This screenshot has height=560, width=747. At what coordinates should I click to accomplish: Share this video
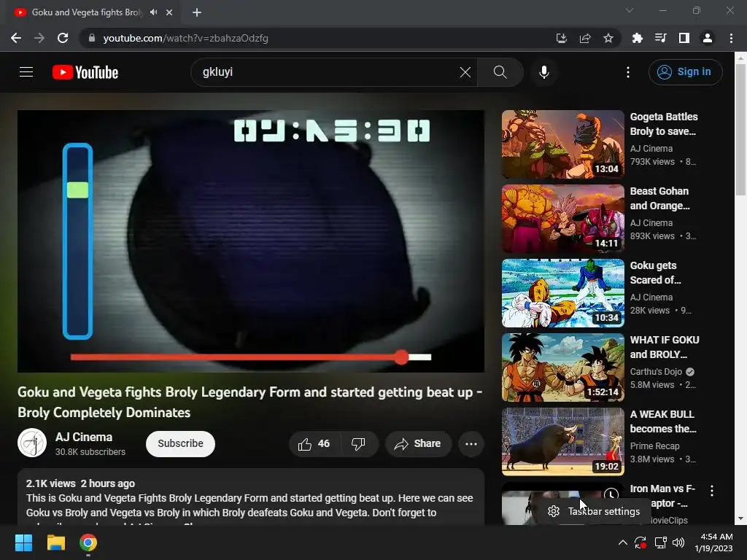tap(417, 444)
